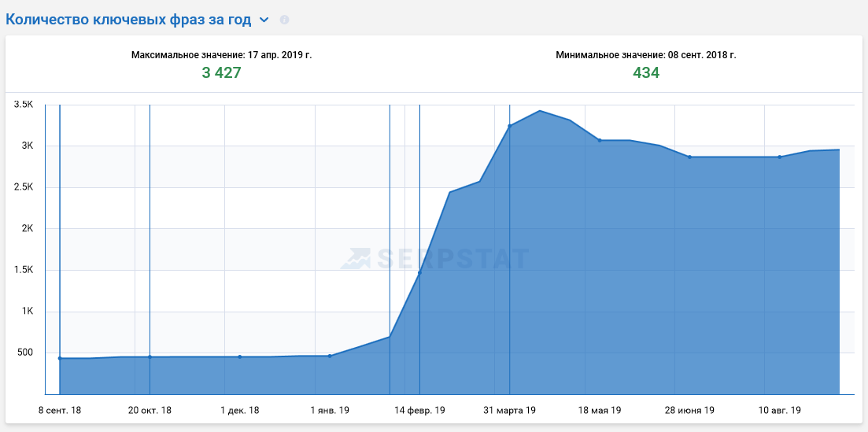Select the data point at 28 июня 19
Viewport: 868px width, 432px height.
[x=689, y=157]
